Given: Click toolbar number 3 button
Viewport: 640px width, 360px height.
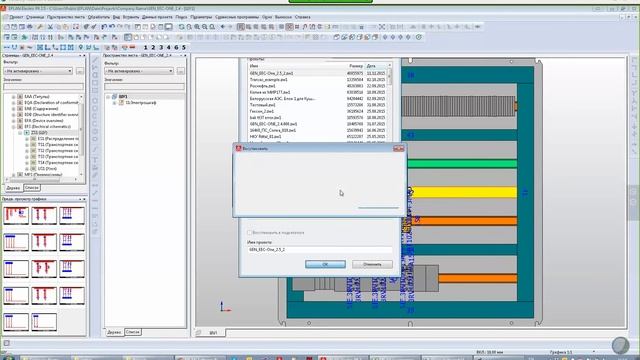Looking at the screenshot, I should [x=161, y=47].
